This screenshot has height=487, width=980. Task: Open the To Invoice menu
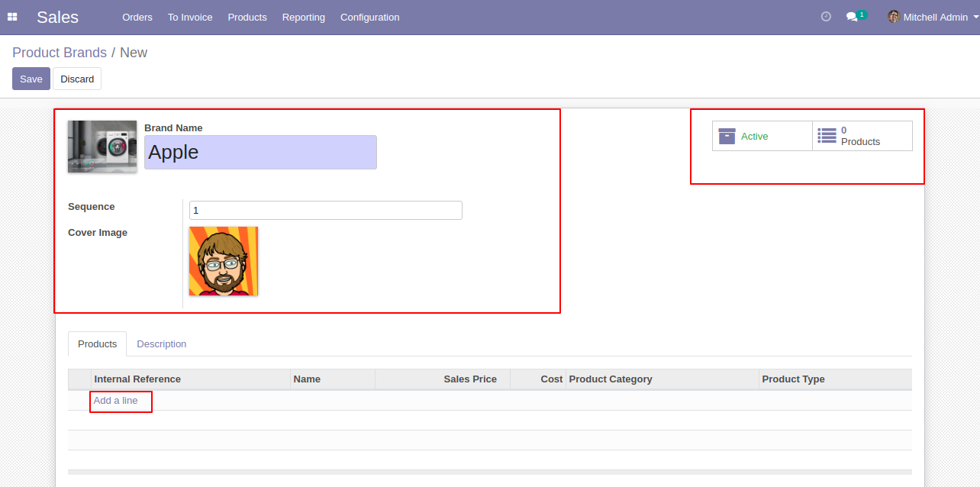[190, 17]
